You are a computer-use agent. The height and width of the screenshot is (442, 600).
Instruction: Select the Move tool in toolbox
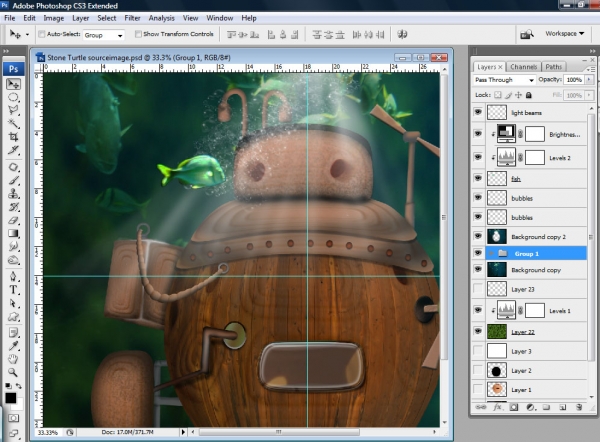pyautogui.click(x=13, y=84)
